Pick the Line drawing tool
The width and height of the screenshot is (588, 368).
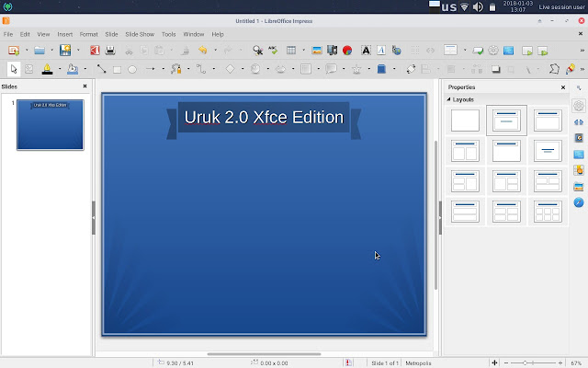[x=101, y=69]
